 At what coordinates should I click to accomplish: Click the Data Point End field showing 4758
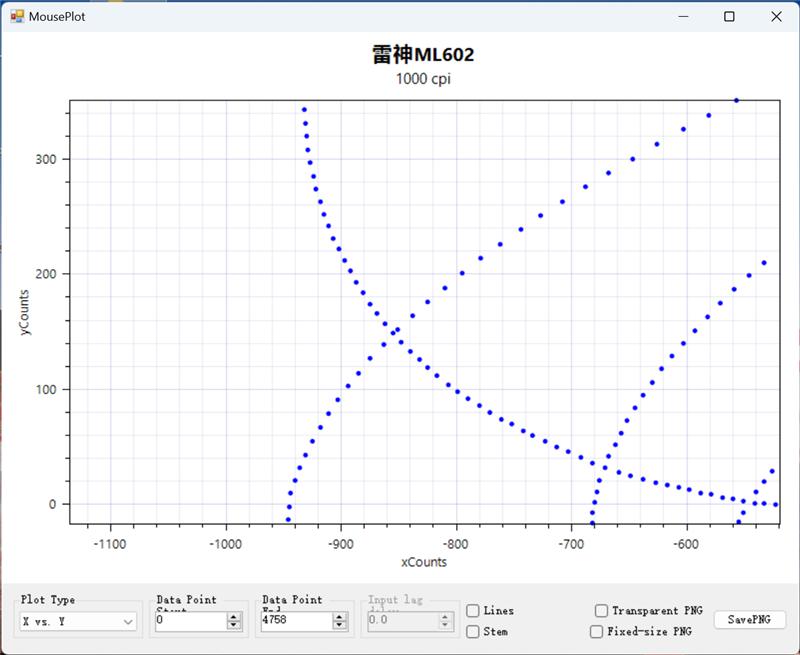[x=296, y=621]
